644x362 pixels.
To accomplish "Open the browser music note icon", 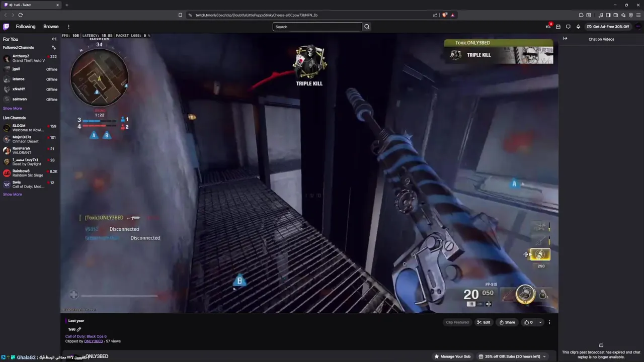I will 601,15.
